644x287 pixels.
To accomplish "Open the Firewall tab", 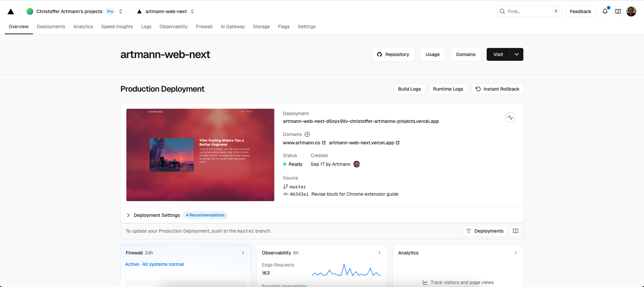I will pyautogui.click(x=204, y=27).
